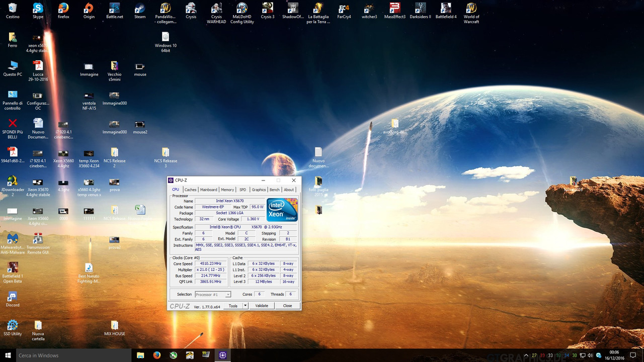This screenshot has width=644, height=362.
Task: Click the Bus Speed 214.77 MHz value
Action: [x=211, y=276]
